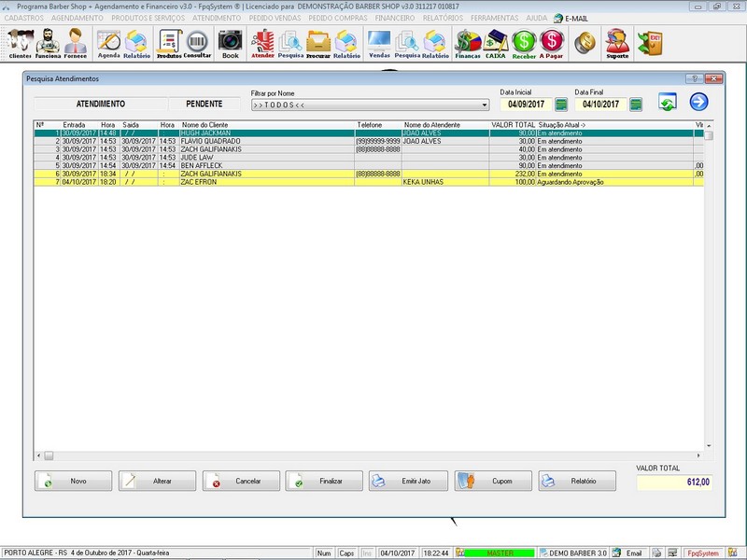Click the Alterar button
The height and width of the screenshot is (560, 747).
coord(157,481)
